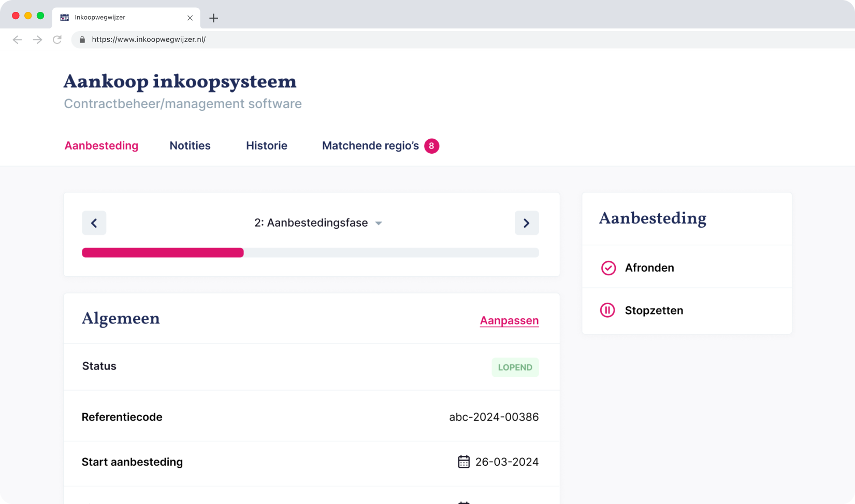
Task: Open a new browser tab
Action: [x=213, y=18]
